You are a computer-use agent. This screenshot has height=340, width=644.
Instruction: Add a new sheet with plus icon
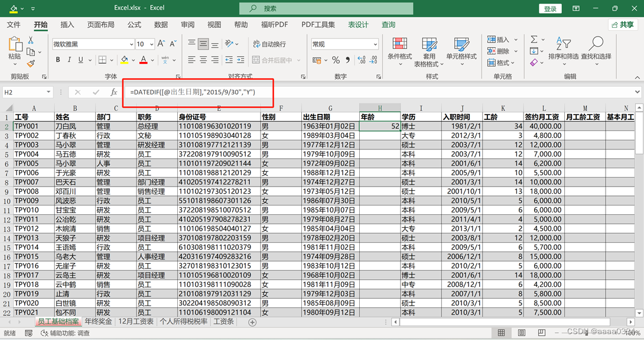point(252,322)
